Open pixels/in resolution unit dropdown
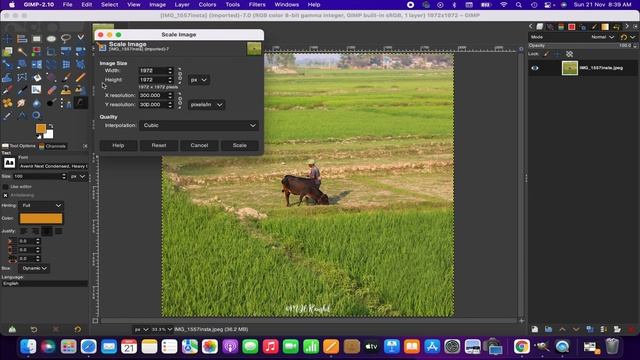 tap(207, 105)
